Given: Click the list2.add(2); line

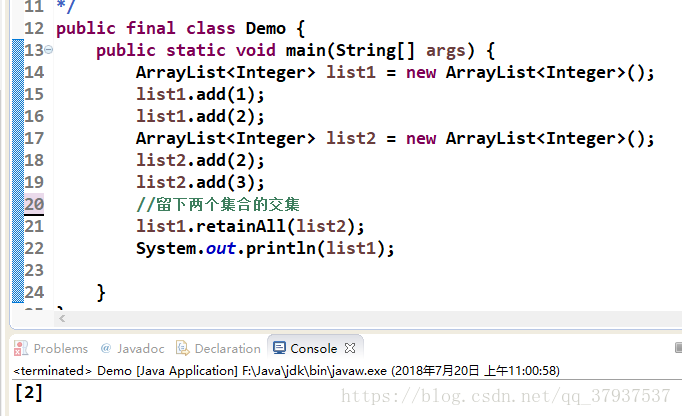Looking at the screenshot, I should [200, 161].
